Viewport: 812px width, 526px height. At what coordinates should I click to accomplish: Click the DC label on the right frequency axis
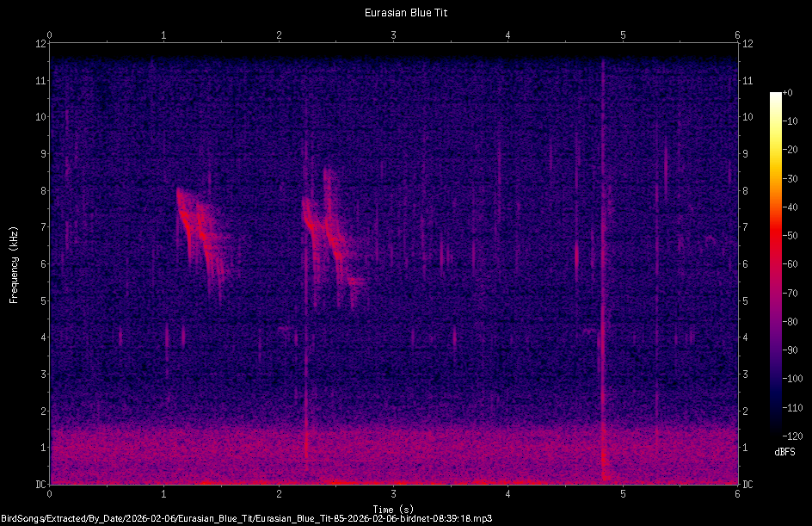point(747,484)
